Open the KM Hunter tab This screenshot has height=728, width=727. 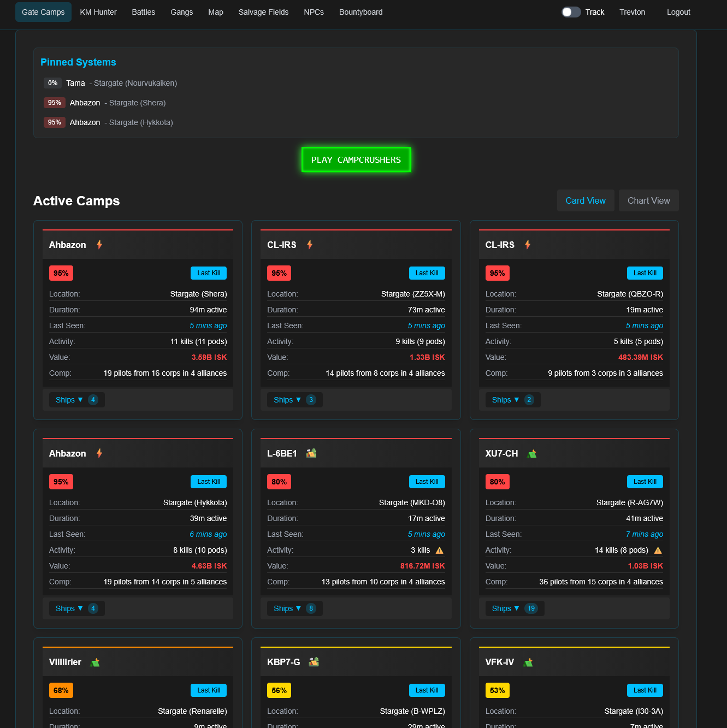click(x=98, y=12)
